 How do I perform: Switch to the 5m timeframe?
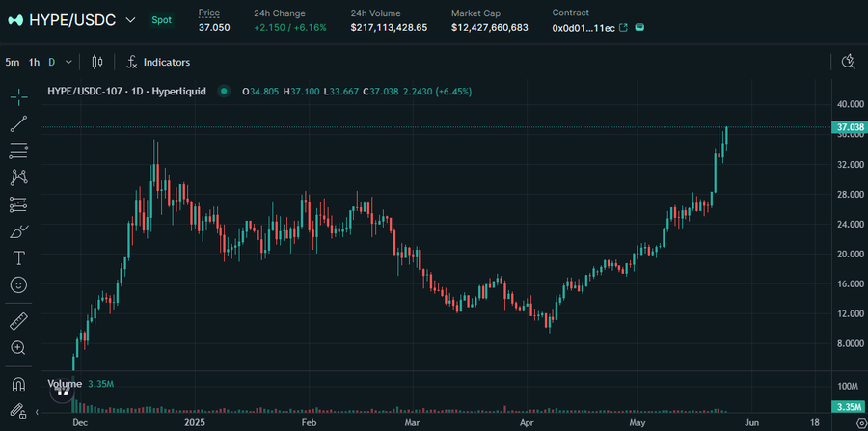pyautogui.click(x=12, y=62)
